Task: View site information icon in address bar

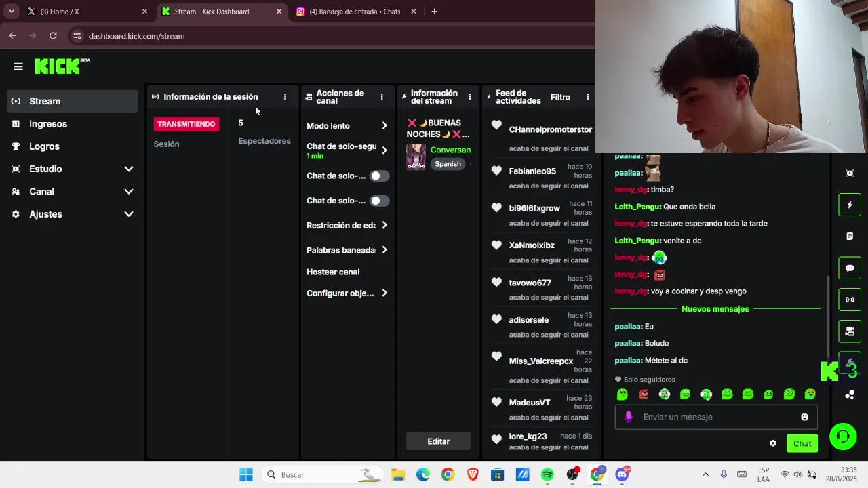Action: click(77, 36)
